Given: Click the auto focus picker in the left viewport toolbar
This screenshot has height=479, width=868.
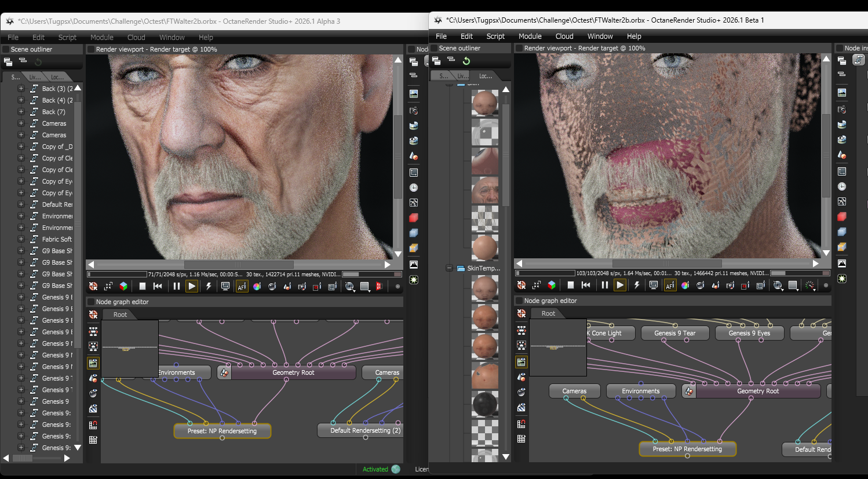Looking at the screenshot, I should click(242, 286).
